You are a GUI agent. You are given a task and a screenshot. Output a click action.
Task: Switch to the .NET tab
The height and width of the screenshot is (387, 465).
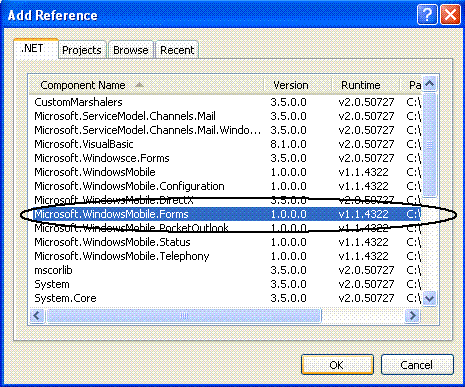click(x=36, y=49)
